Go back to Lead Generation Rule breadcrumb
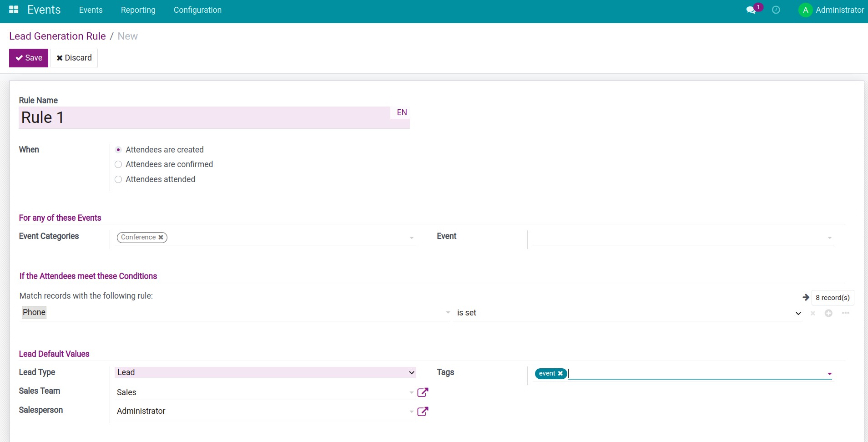 pos(57,36)
